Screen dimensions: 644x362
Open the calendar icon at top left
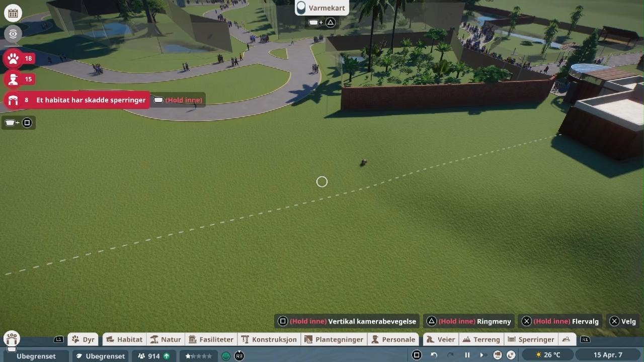tap(13, 13)
